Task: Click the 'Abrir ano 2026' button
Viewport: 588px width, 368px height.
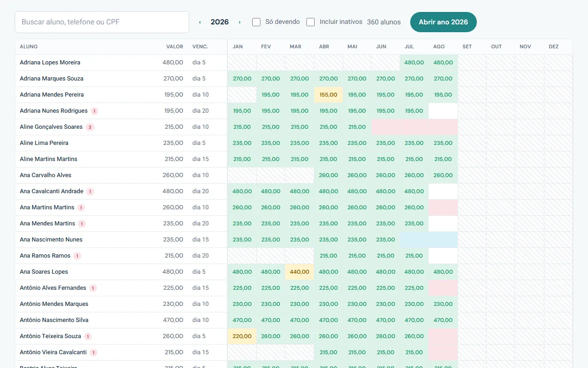Action: pyautogui.click(x=443, y=22)
